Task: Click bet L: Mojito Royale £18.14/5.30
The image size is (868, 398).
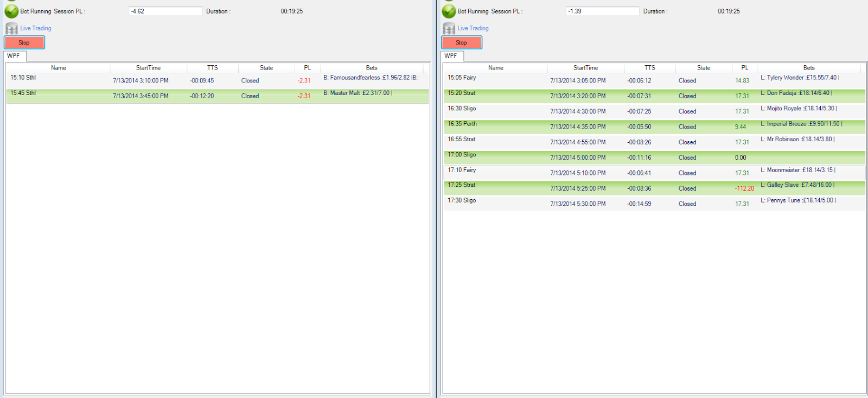Action: click(799, 109)
